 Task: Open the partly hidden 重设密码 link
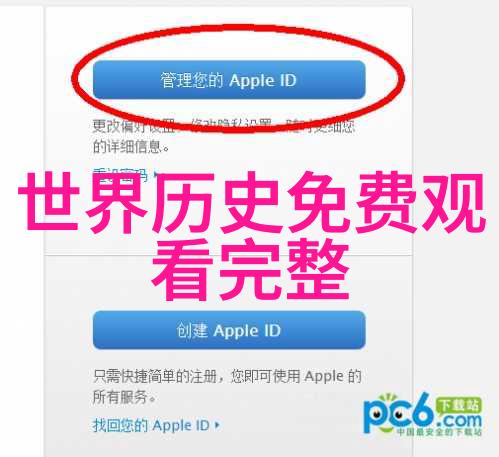click(120, 172)
